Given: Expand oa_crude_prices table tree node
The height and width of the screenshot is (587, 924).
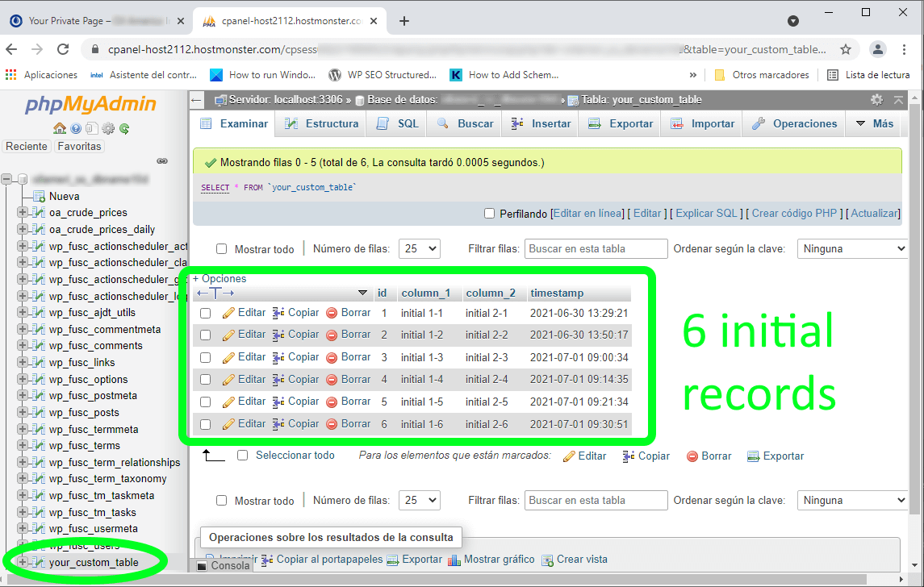Looking at the screenshot, I should coord(23,213).
